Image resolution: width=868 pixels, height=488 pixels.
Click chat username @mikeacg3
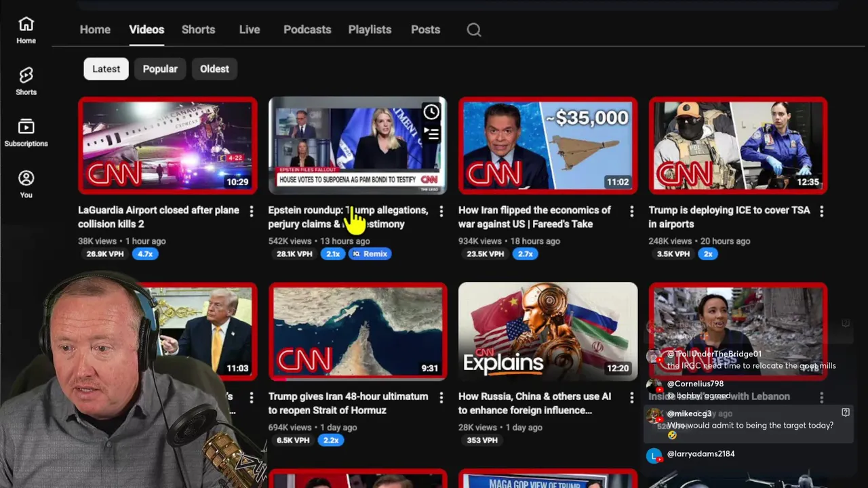click(689, 413)
